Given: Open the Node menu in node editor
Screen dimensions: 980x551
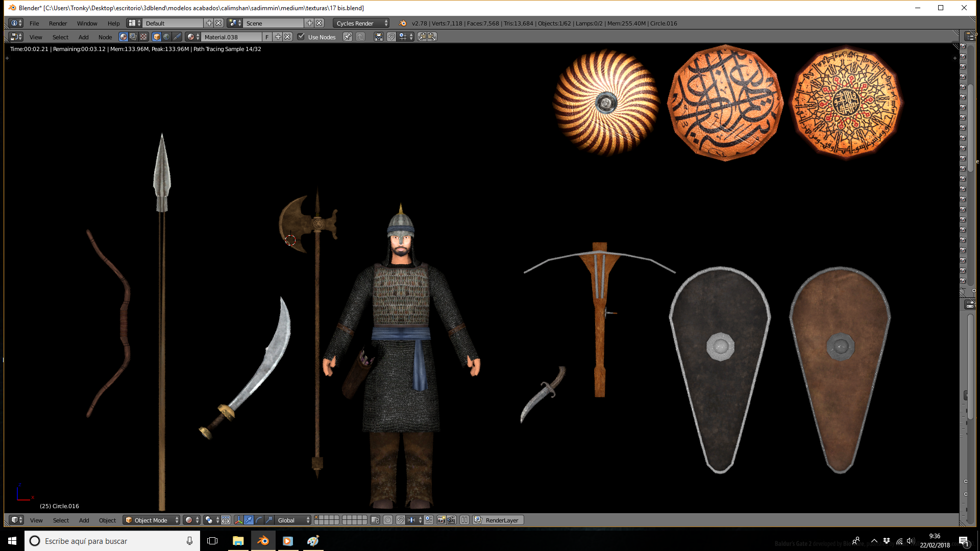Looking at the screenshot, I should pyautogui.click(x=105, y=37).
